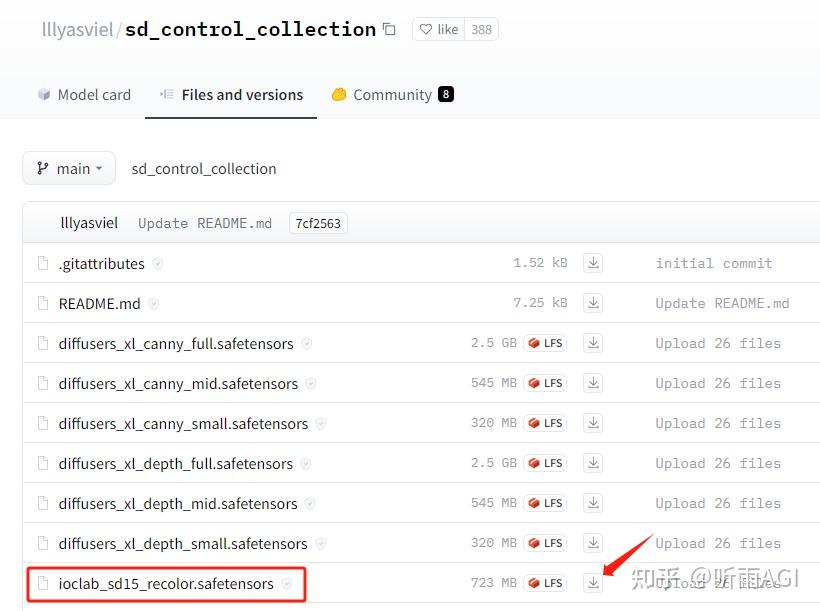820x611 pixels.
Task: Open Update README.md commit in README row
Action: click(722, 303)
